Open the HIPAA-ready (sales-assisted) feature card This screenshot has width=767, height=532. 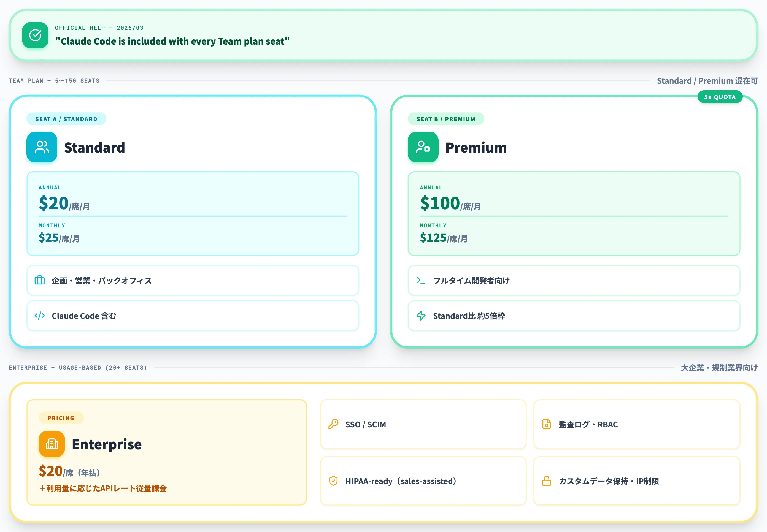pos(423,481)
